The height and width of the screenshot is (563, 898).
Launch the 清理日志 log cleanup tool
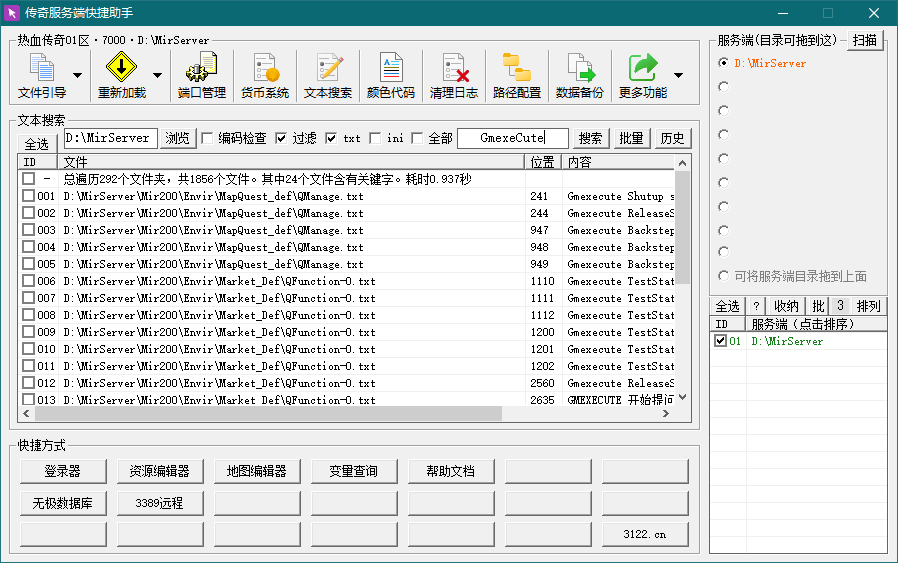[453, 75]
